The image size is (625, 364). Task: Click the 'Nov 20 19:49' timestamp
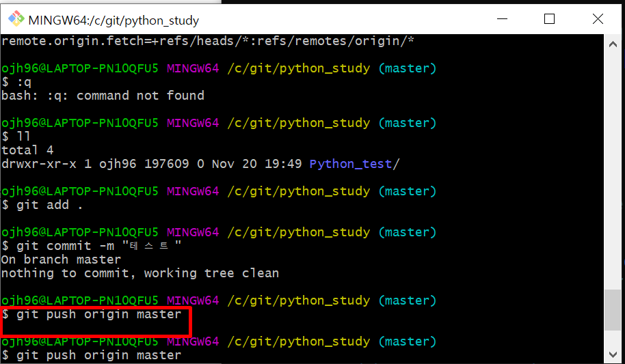pos(256,164)
